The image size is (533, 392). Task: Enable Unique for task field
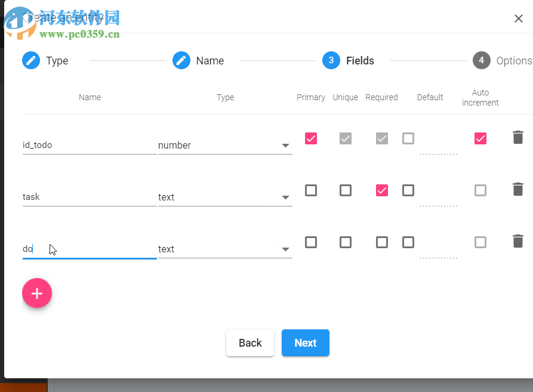(x=346, y=190)
